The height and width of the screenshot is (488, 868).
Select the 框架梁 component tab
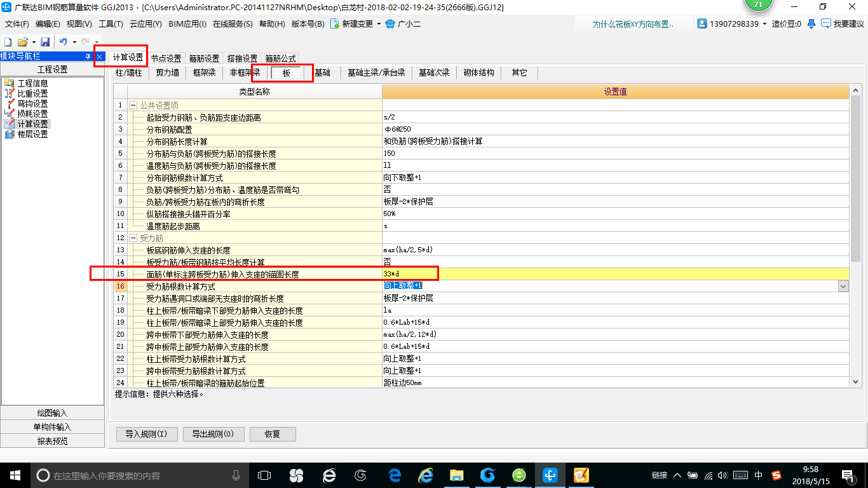coord(205,73)
